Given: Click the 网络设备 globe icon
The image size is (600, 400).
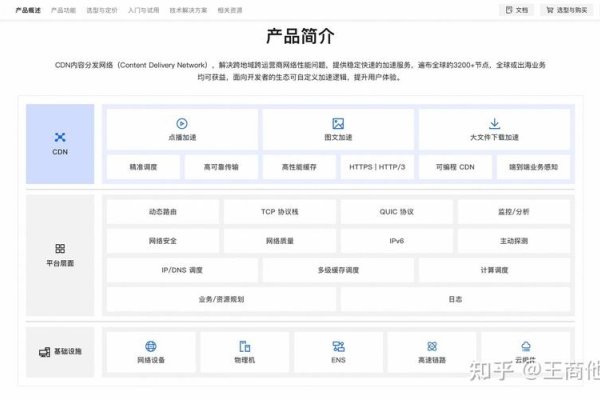Looking at the screenshot, I should [151, 346].
